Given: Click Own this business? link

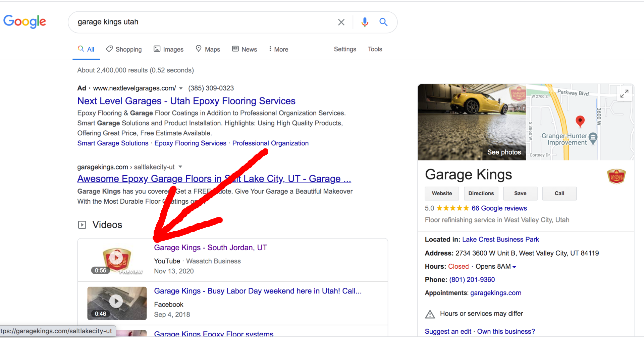Looking at the screenshot, I should (506, 331).
